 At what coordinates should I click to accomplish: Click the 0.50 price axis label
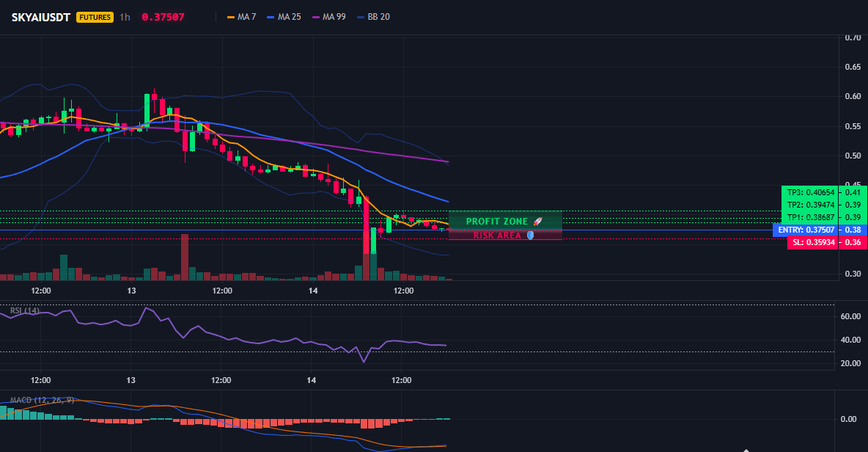click(x=853, y=156)
